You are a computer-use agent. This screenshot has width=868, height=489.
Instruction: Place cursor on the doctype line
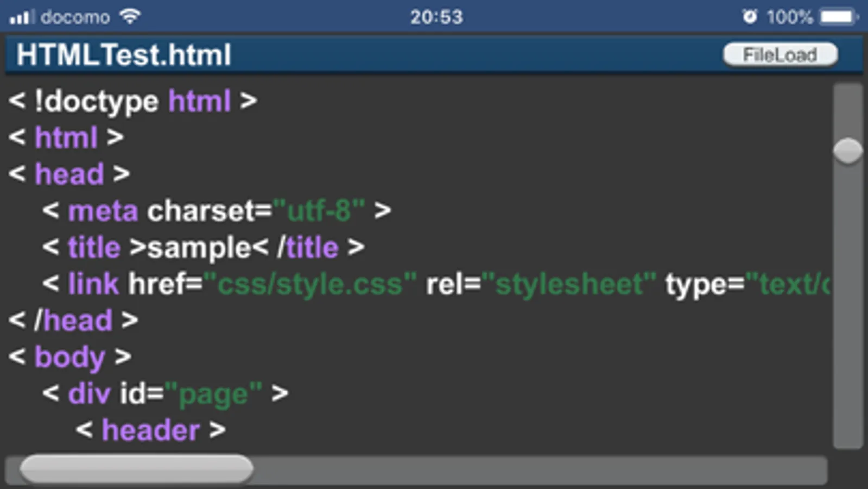(x=132, y=102)
